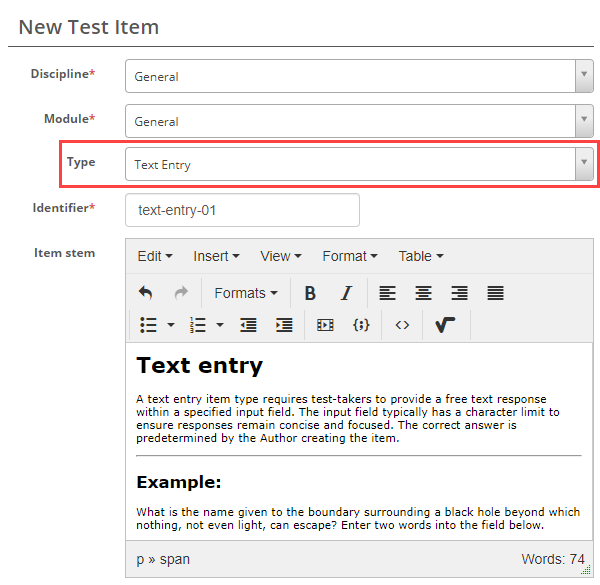Click the Identifier input field
The width and height of the screenshot is (600, 585).
[242, 210]
